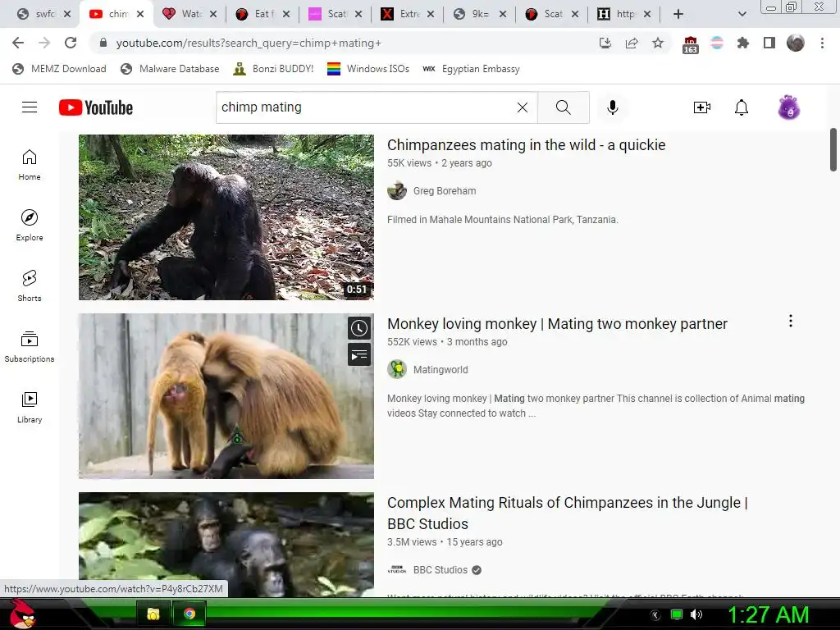This screenshot has width=840, height=630.
Task: Open Subscriptions in the sidebar
Action: coord(30,347)
